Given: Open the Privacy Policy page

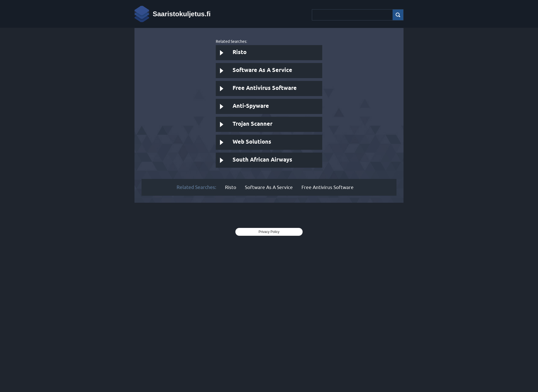Looking at the screenshot, I should pyautogui.click(x=269, y=232).
